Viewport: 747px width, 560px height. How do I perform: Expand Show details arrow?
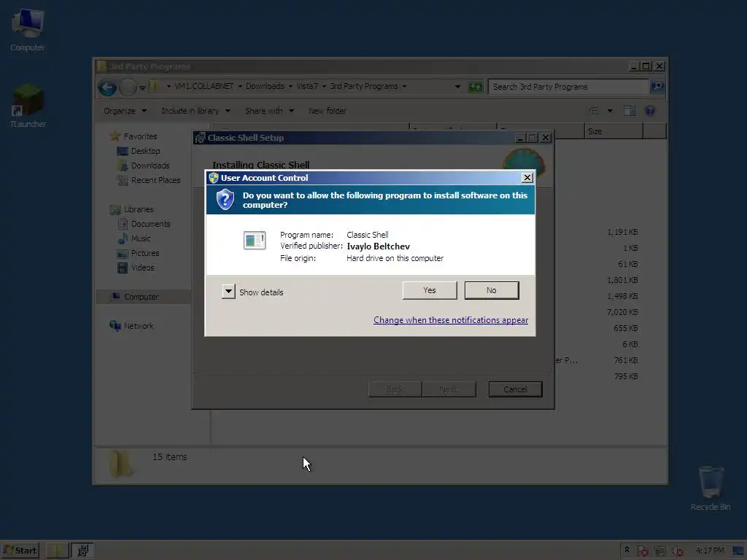[x=228, y=292]
